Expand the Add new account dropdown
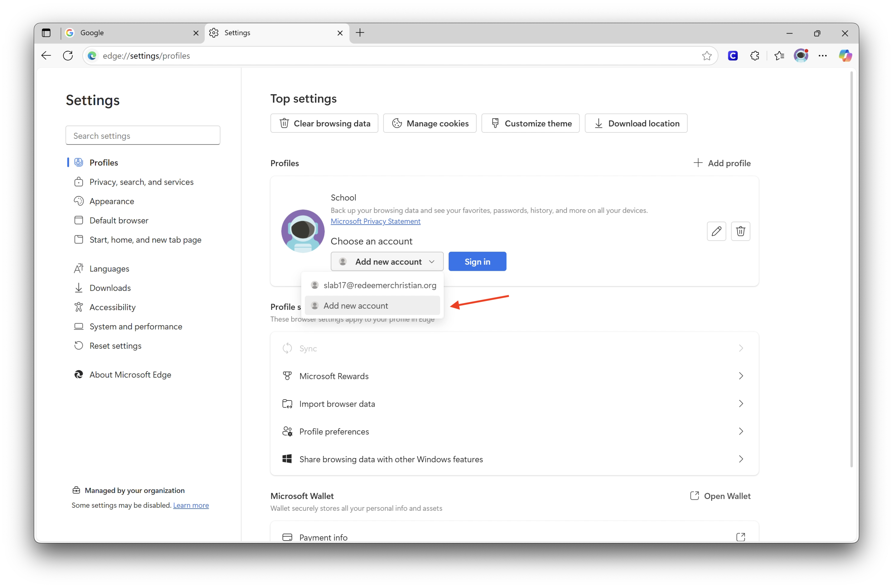This screenshot has width=893, height=588. pyautogui.click(x=387, y=261)
